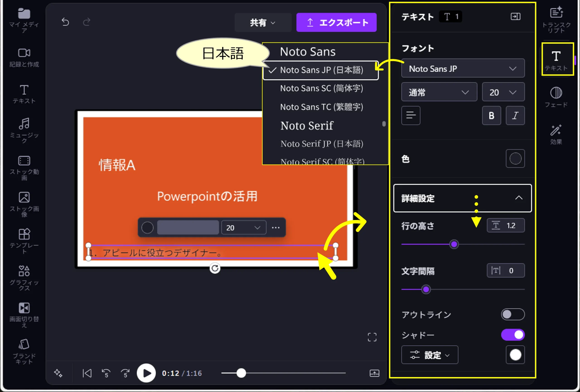Click the 行の高さ slider handle
Viewport: 580px width, 392px height.
pos(454,244)
